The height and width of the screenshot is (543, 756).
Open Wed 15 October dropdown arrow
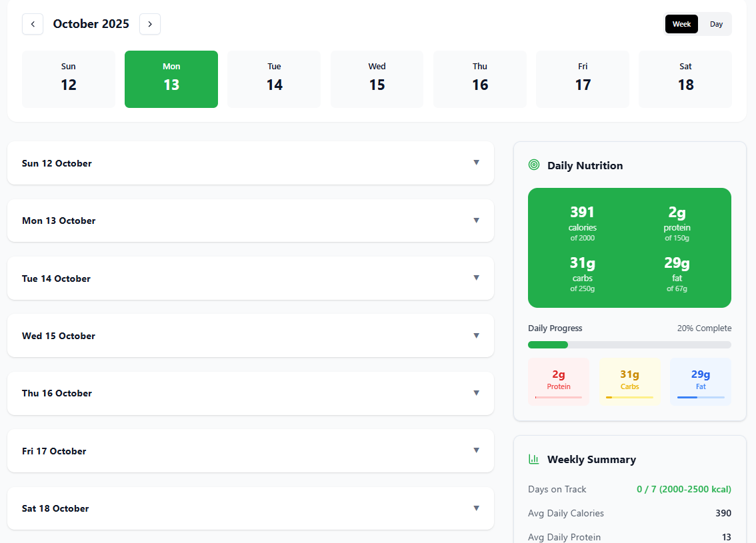pos(476,335)
